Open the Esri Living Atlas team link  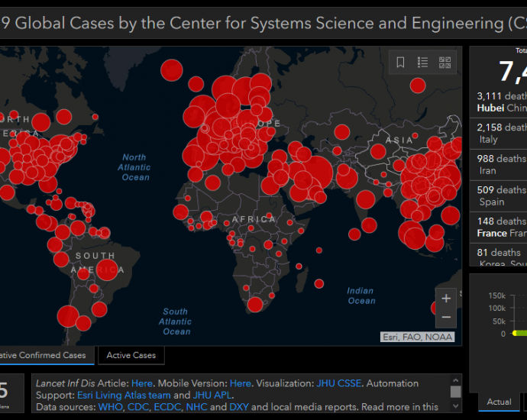pyautogui.click(x=124, y=395)
